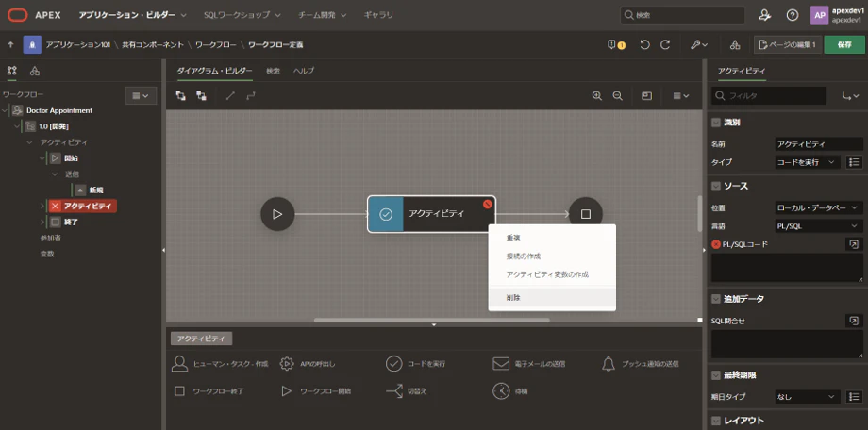Open the 言語 PL/SQL dropdown
This screenshot has height=430, width=868.
(819, 225)
